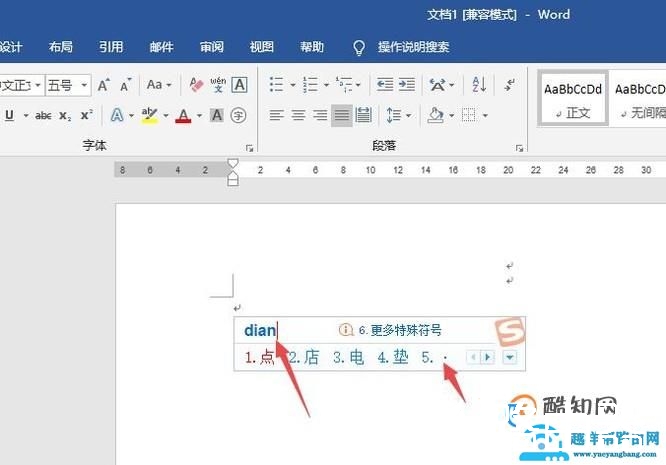Image resolution: width=666 pixels, height=465 pixels.
Task: Choose IME candidate 3. 电
Action: 349,357
